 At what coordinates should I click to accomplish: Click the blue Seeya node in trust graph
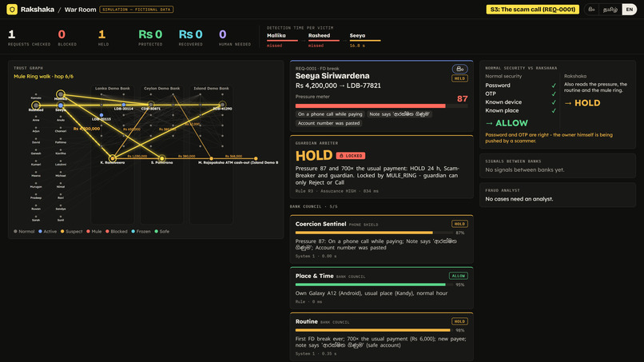(x=61, y=105)
